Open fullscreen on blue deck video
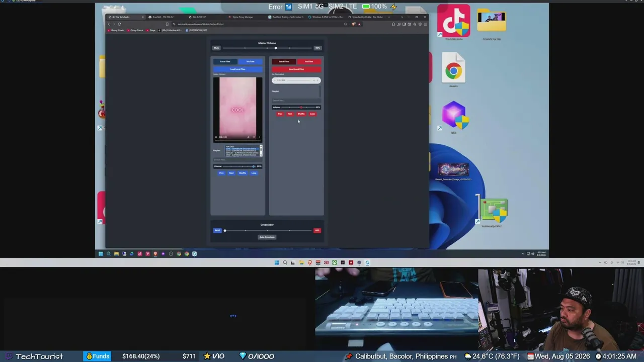The height and width of the screenshot is (362, 644). 254,137
